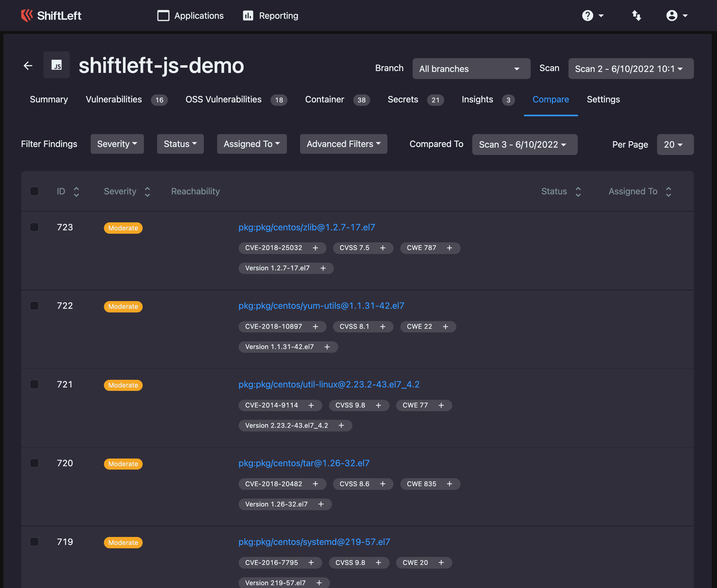
Task: Click plus on Version 2.23.2-43.el7_4.2 tag
Action: [341, 425]
